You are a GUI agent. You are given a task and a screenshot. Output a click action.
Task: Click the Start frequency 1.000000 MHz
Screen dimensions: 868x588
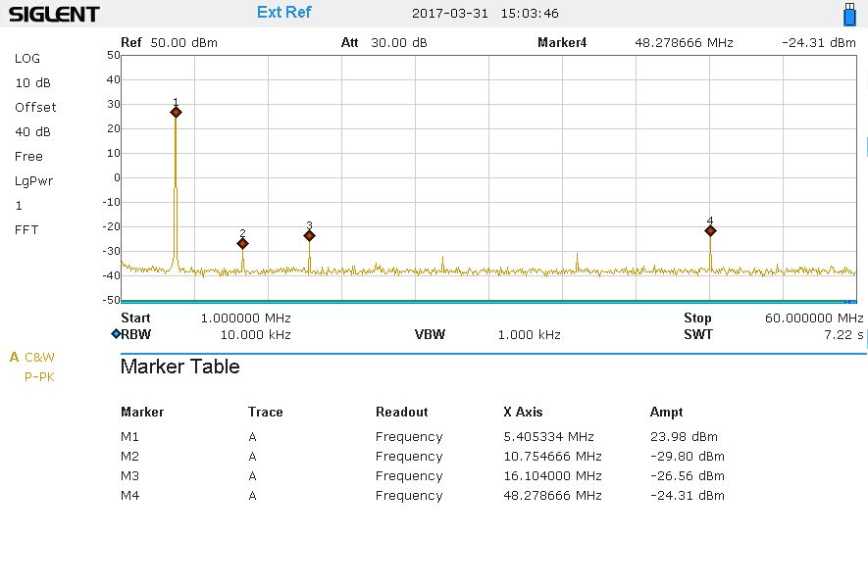click(x=246, y=318)
